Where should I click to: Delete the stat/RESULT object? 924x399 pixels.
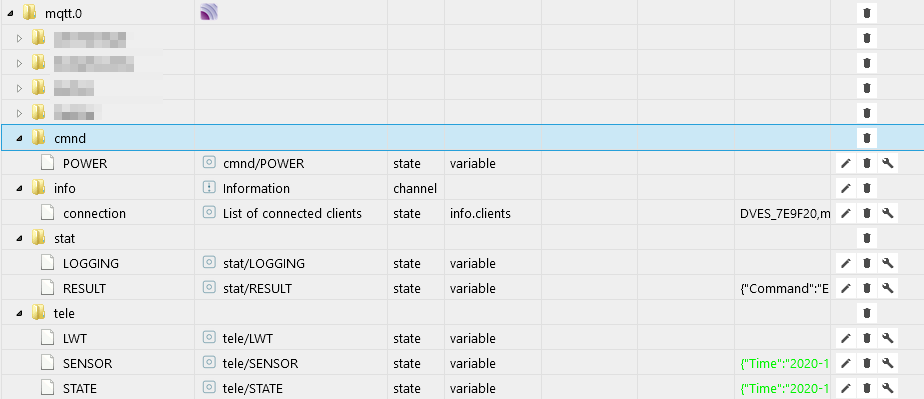(x=866, y=288)
